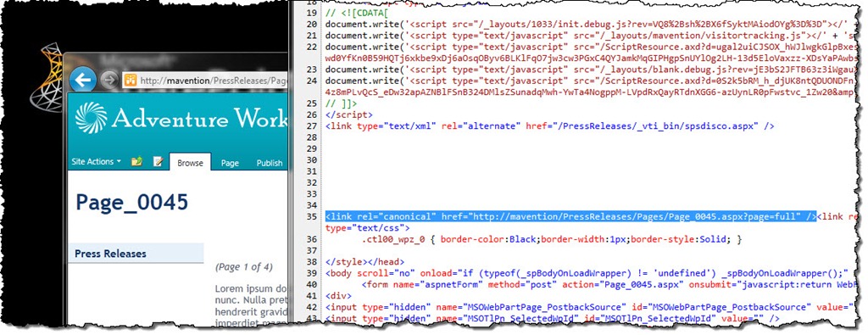Open the Navigate Up folder icon
The width and height of the screenshot is (868, 335).
(x=136, y=162)
